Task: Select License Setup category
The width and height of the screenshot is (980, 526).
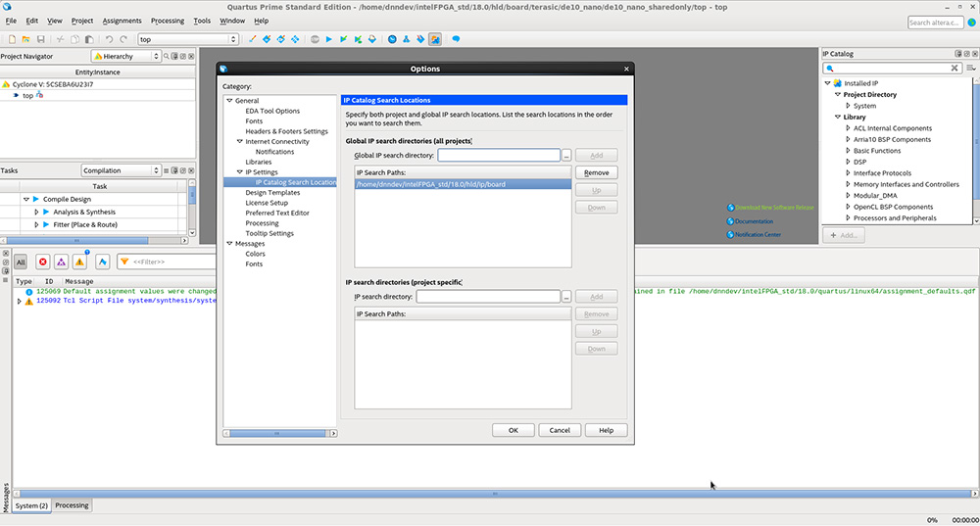Action: [x=267, y=203]
